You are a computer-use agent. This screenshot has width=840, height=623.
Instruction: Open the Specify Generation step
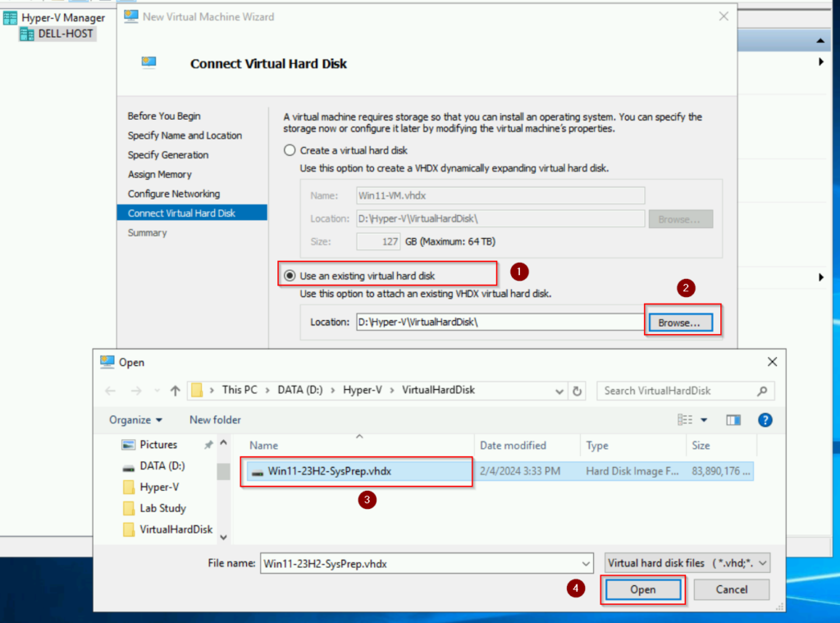pyautogui.click(x=168, y=155)
